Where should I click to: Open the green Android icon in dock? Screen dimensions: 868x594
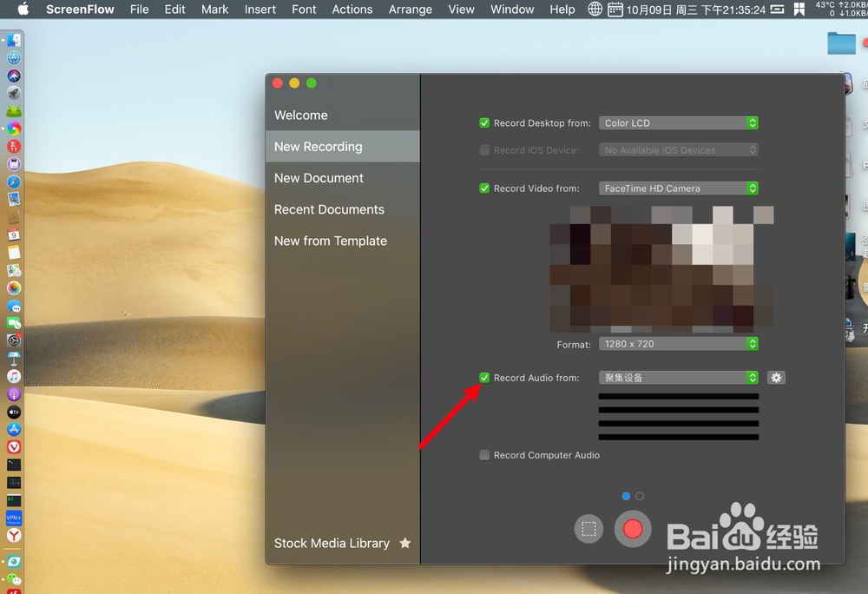[14, 110]
